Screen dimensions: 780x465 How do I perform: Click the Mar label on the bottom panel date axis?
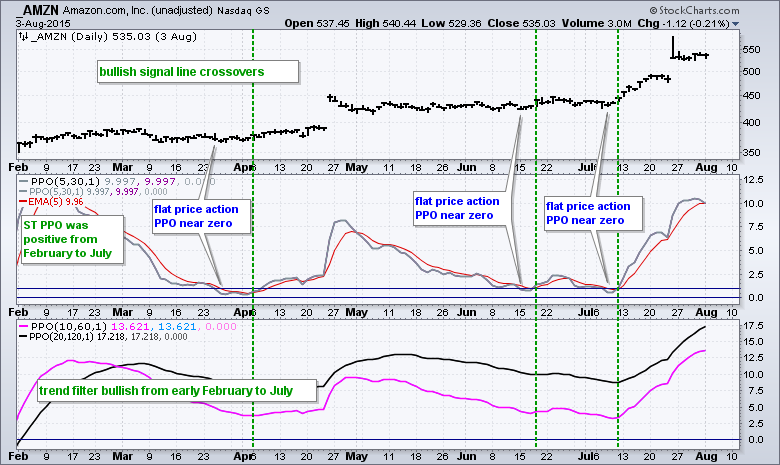pos(123,457)
